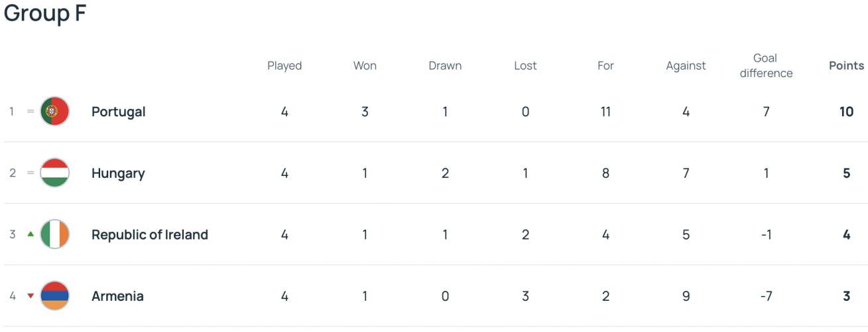Click Portugal's unchanged rank equals sign

(31, 112)
